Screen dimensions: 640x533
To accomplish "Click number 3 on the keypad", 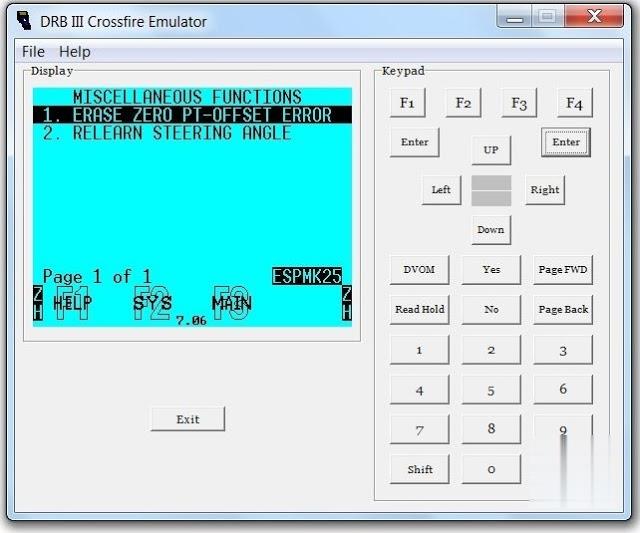I will (x=563, y=350).
